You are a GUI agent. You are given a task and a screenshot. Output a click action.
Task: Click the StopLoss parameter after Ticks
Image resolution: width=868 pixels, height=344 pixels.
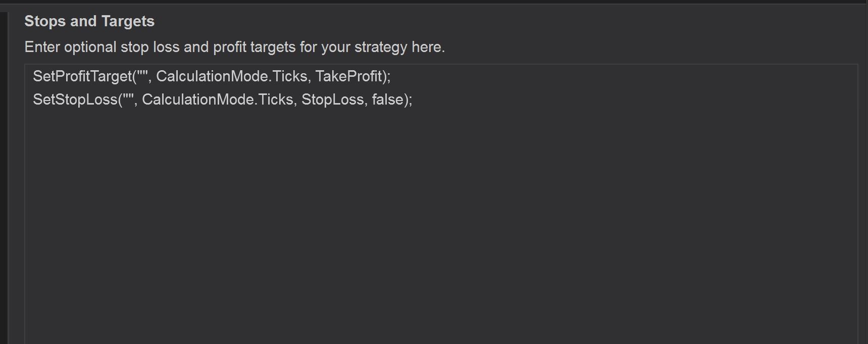click(332, 100)
